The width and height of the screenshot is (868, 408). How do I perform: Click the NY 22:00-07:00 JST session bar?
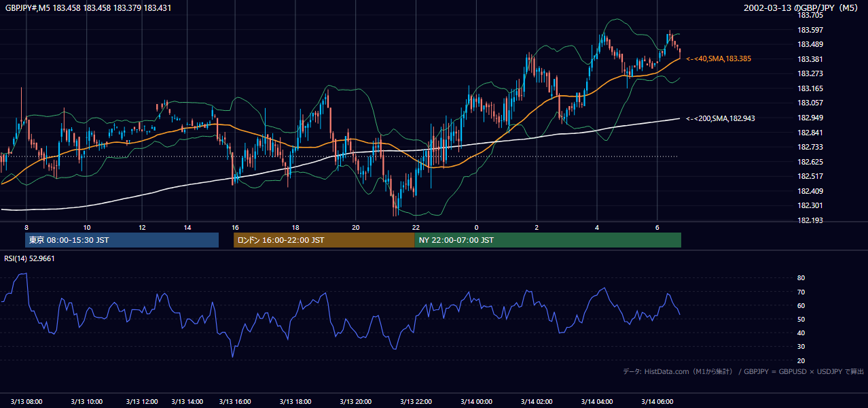click(x=547, y=240)
